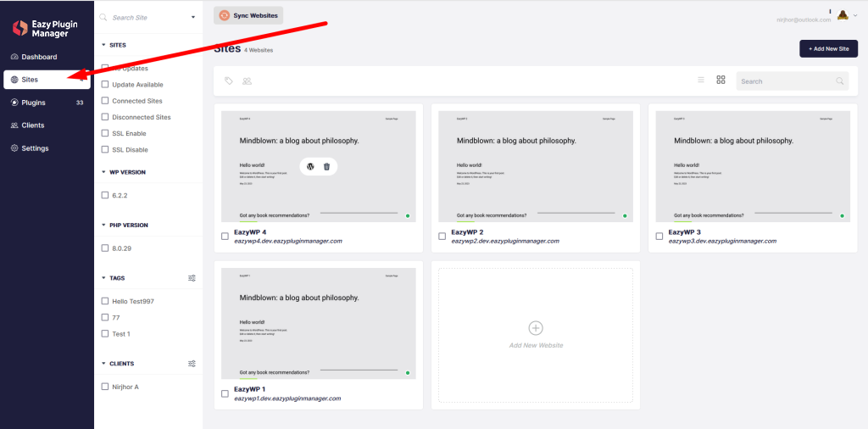Click the magnifier in sites Search box
The width and height of the screenshot is (868, 429).
[x=840, y=81]
